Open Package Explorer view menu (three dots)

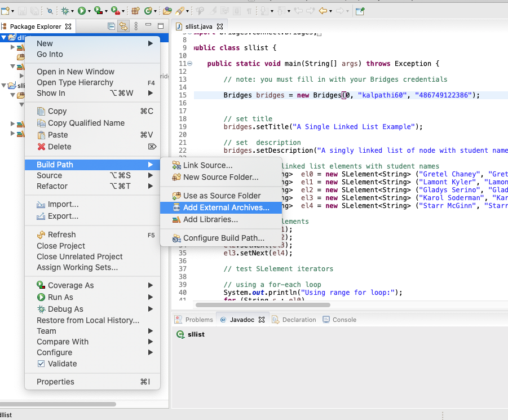coord(136,26)
